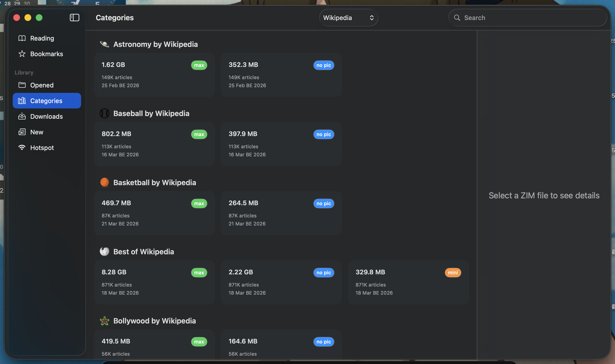The height and width of the screenshot is (364, 615).
Task: Click Baseball by Wikipedia heading
Action: [151, 114]
